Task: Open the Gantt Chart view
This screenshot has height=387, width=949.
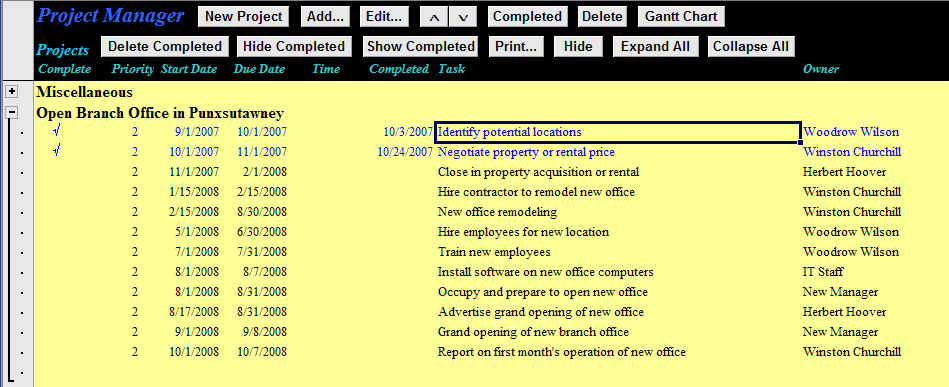Action: (x=681, y=17)
